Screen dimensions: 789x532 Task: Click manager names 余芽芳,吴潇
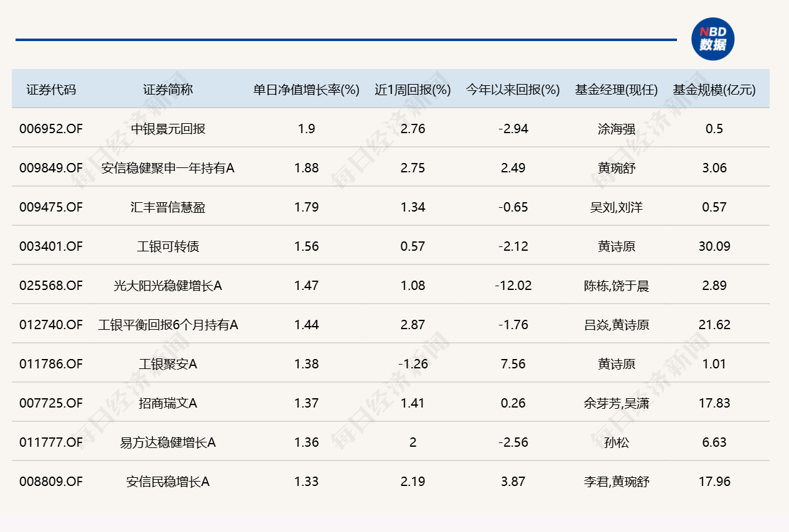point(616,403)
